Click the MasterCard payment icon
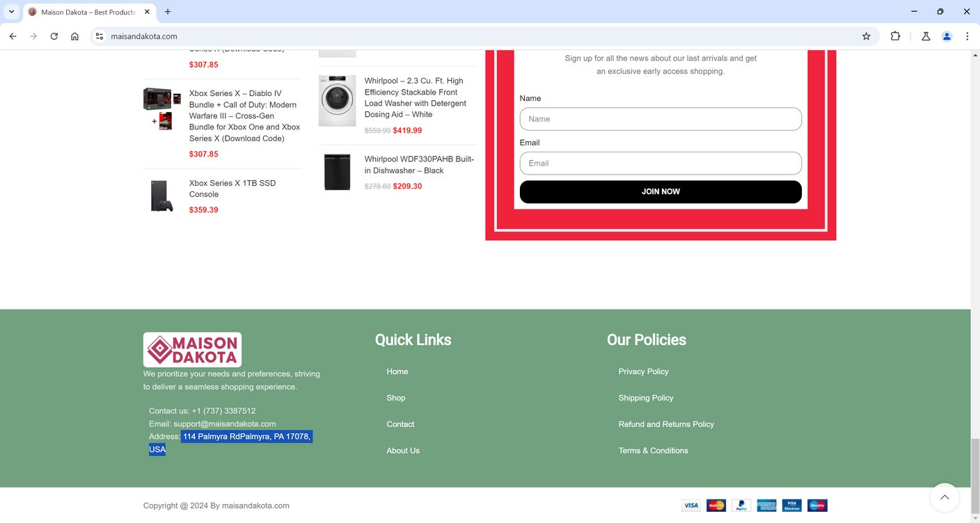This screenshot has height=523, width=980. point(716,506)
